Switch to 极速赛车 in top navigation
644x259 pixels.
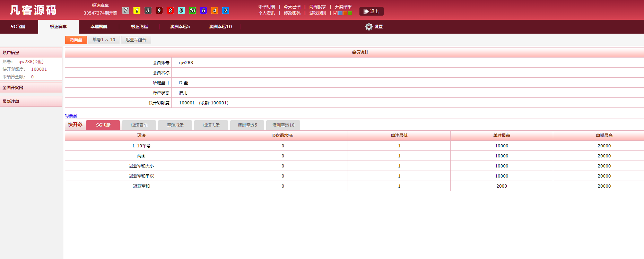58,27
